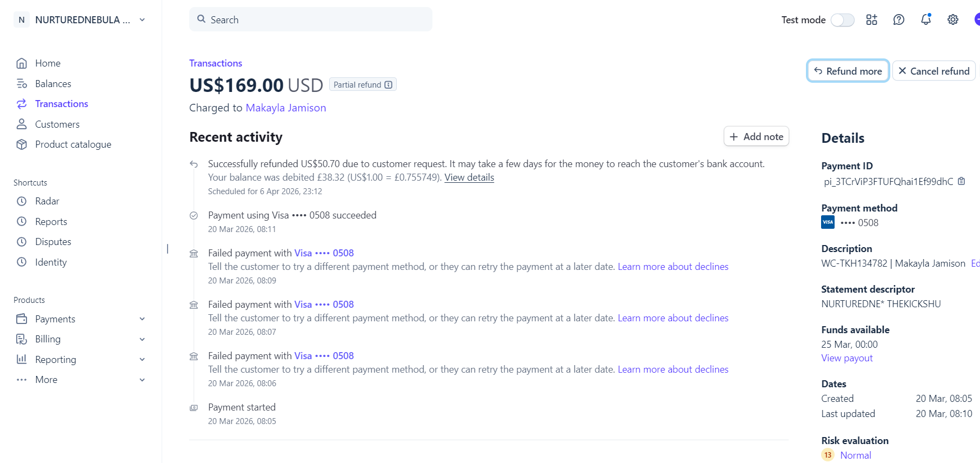Open the NURTUREDNEBULA account dropdown
Viewport: 980px width, 463px height.
[x=80, y=20]
